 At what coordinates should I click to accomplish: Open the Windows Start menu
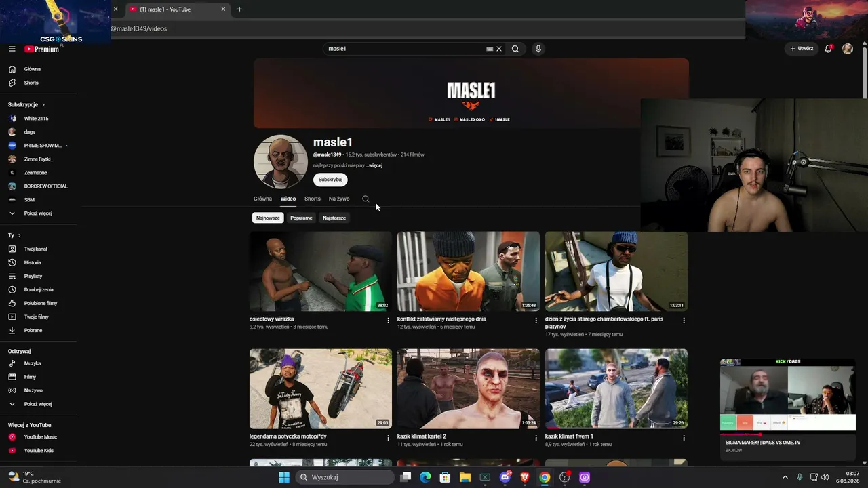click(x=284, y=477)
